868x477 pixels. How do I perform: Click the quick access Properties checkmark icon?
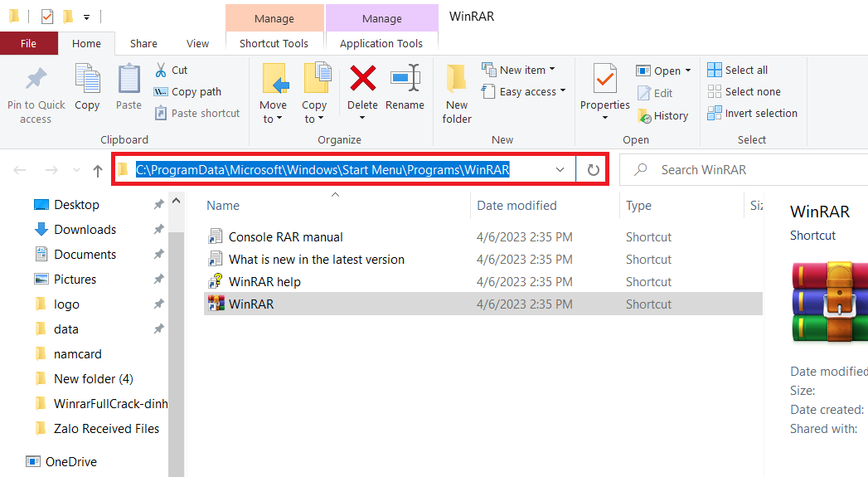coord(47,17)
